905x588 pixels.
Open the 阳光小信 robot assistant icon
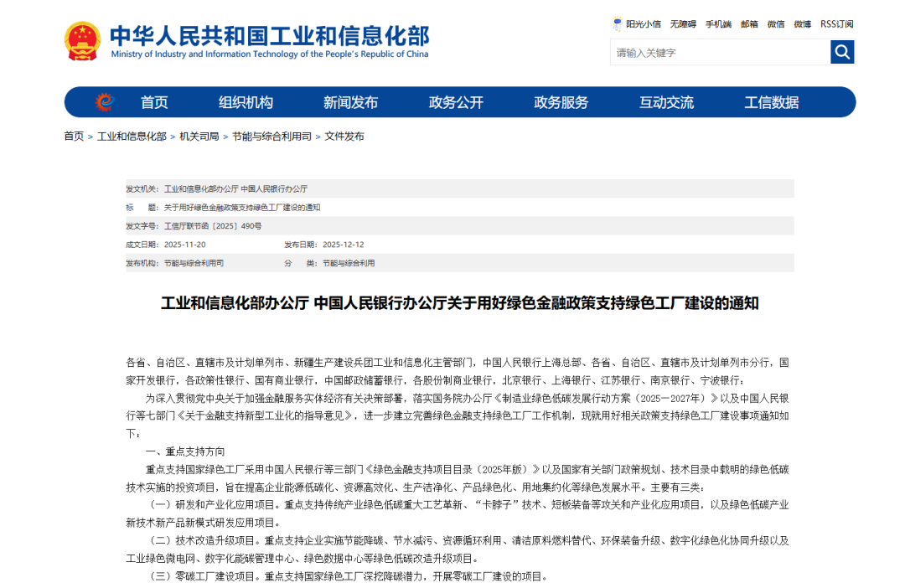pos(618,24)
